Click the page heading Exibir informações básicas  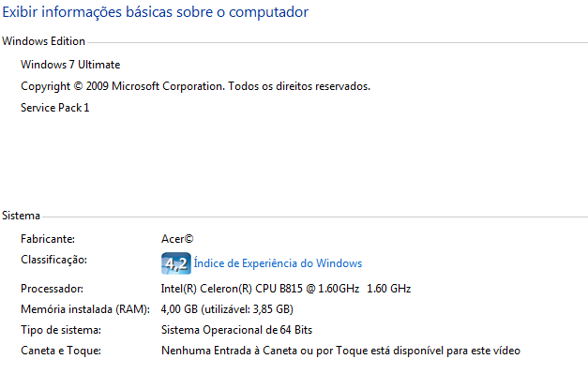tap(156, 12)
